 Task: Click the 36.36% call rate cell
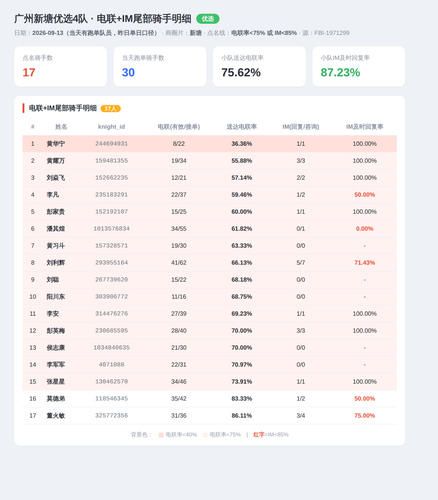242,144
